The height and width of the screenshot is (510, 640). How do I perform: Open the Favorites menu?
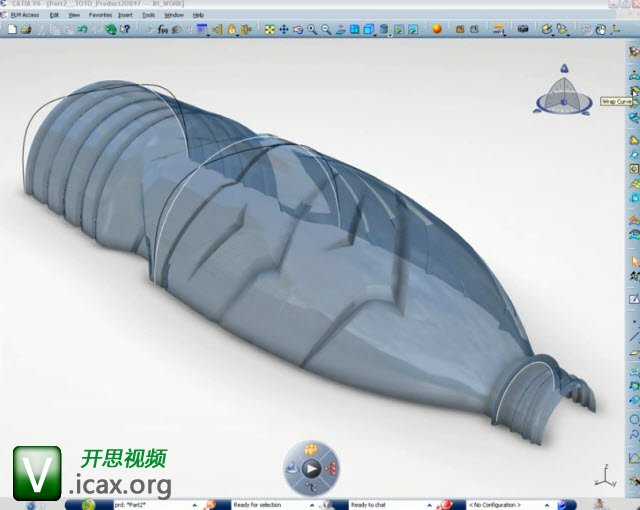[x=100, y=15]
